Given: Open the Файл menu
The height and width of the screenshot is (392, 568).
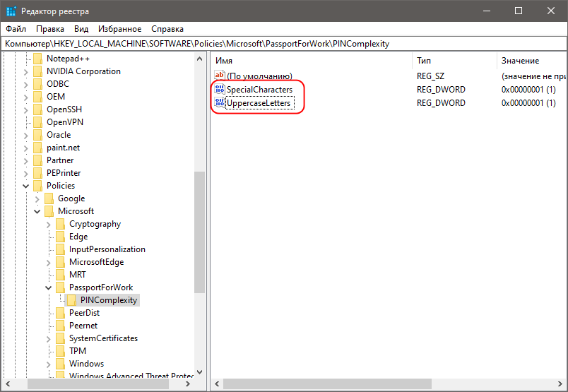Looking at the screenshot, I should (16, 29).
